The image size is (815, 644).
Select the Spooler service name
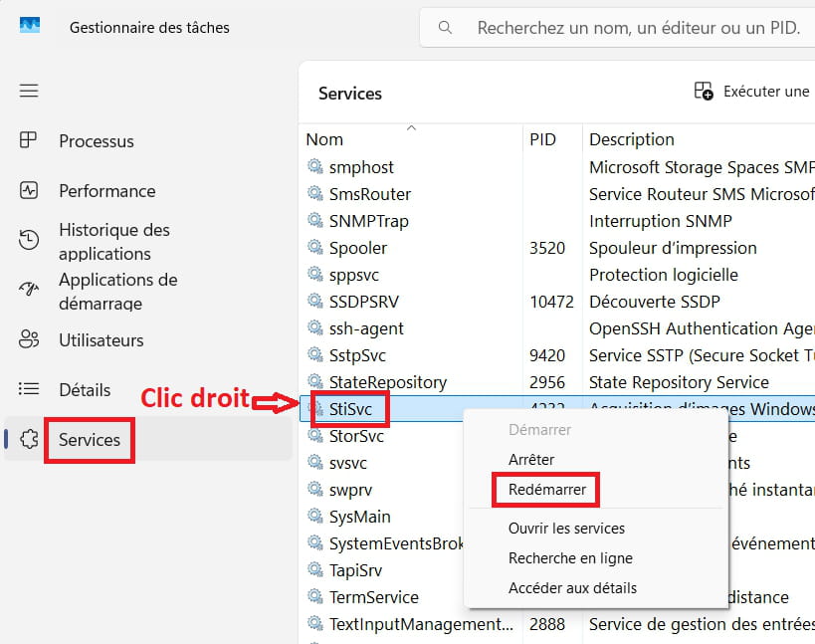(x=357, y=248)
